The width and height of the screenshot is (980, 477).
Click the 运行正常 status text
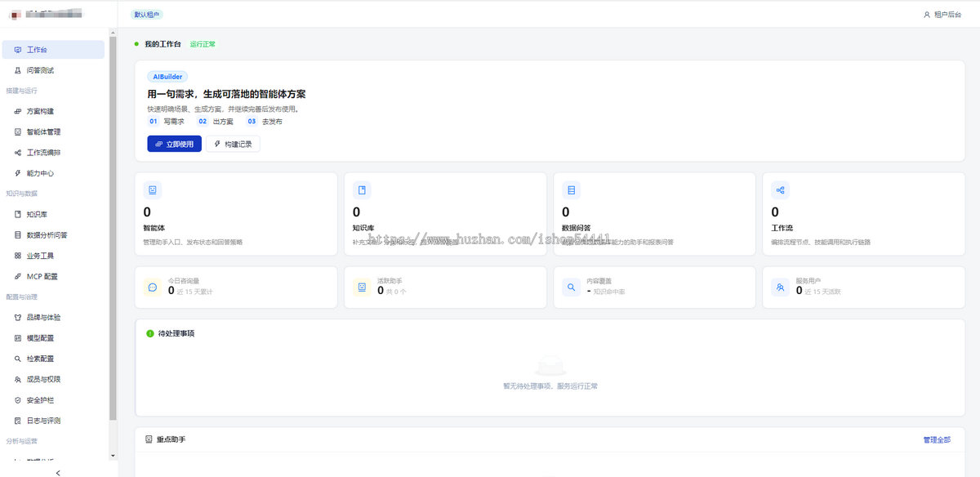click(203, 44)
